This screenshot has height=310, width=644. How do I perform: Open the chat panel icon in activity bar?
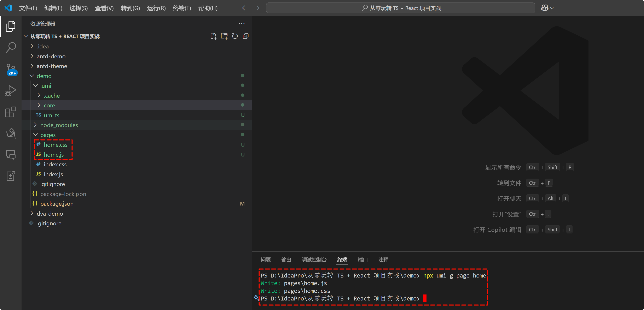click(x=11, y=155)
